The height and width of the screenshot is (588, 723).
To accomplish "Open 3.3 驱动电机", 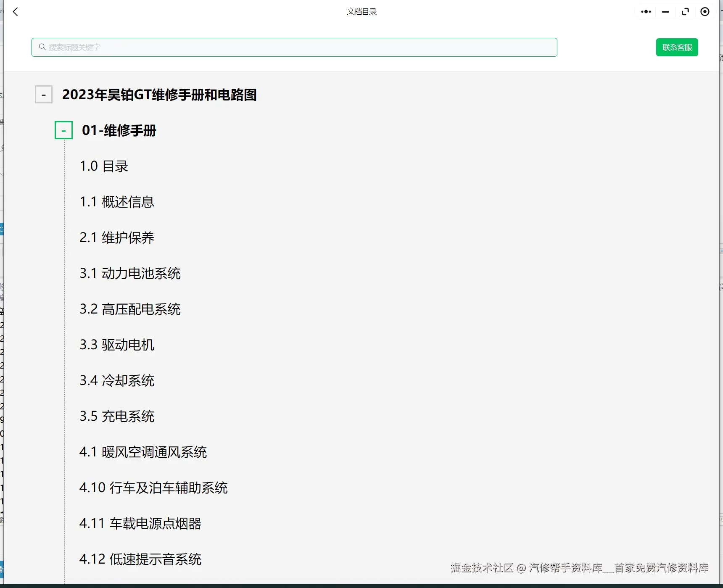I will pyautogui.click(x=117, y=345).
